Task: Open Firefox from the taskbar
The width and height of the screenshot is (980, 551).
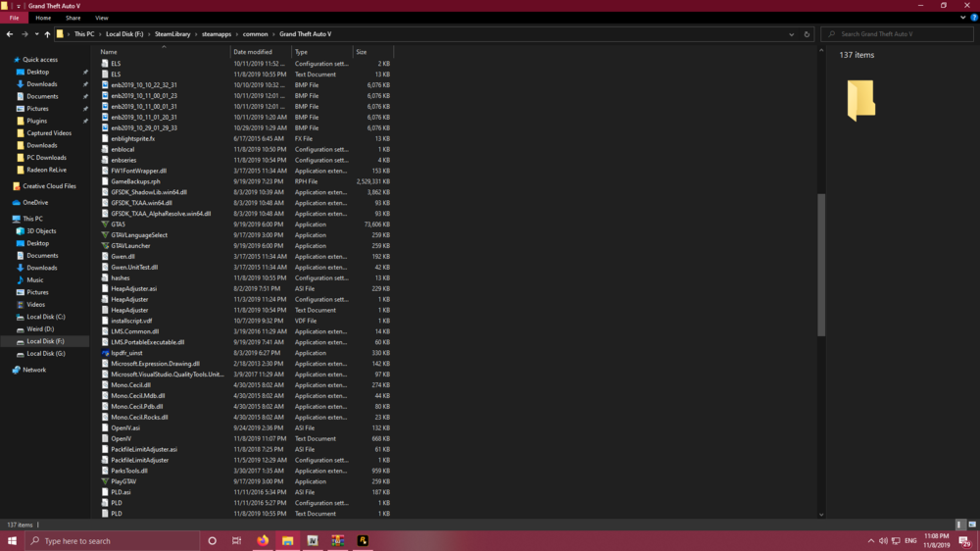Action: tap(263, 541)
